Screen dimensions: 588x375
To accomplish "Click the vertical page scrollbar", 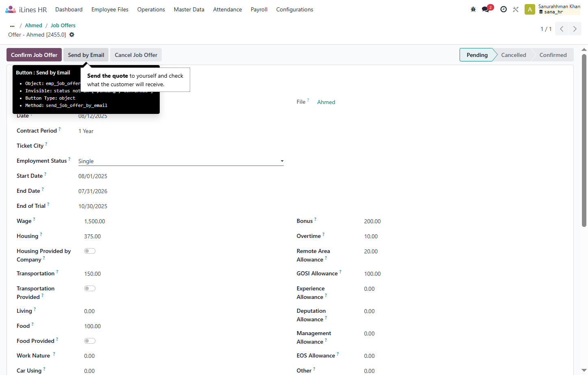I will [584, 140].
